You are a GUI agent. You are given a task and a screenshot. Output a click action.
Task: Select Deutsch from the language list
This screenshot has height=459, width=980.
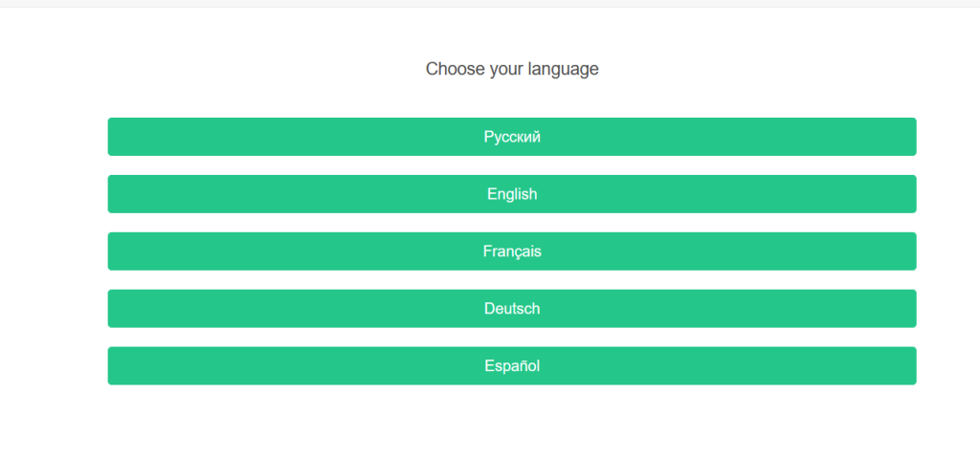[512, 309]
